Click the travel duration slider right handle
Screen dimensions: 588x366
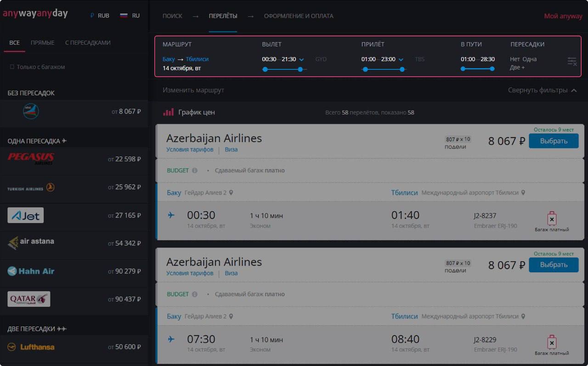(x=492, y=69)
